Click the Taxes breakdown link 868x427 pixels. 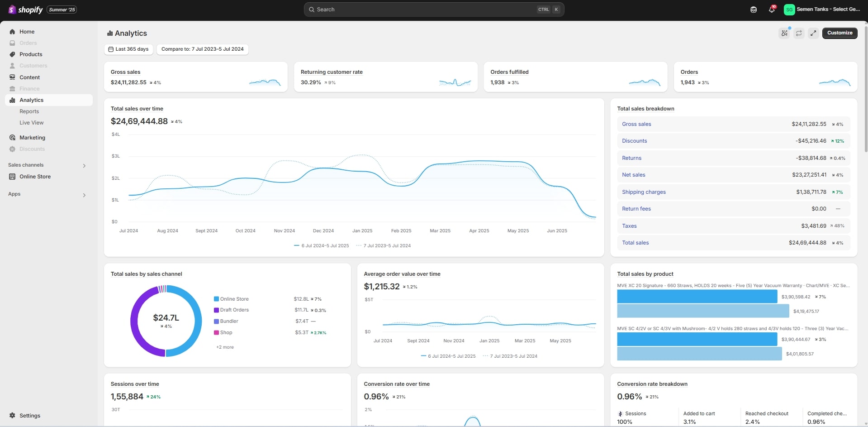click(x=629, y=226)
